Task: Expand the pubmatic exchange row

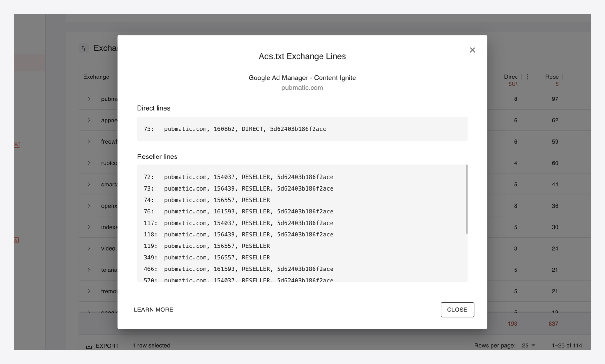Action: [89, 99]
